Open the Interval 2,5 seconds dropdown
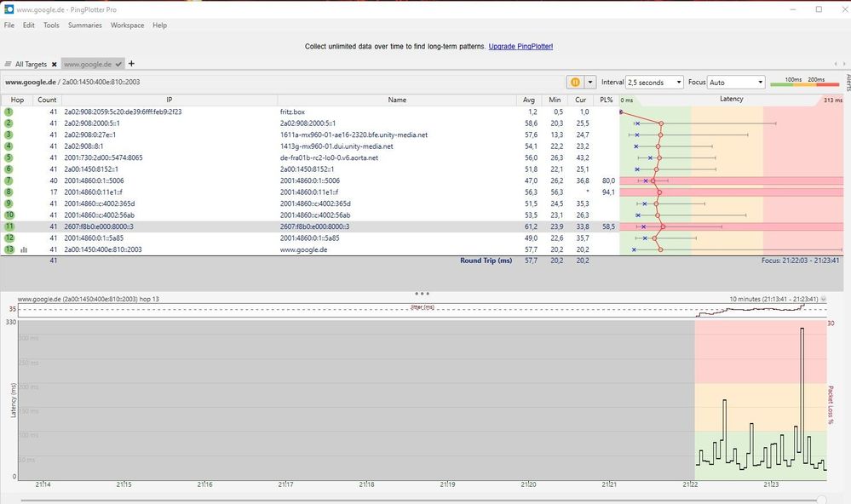Image resolution: width=851 pixels, height=504 pixels. 654,82
